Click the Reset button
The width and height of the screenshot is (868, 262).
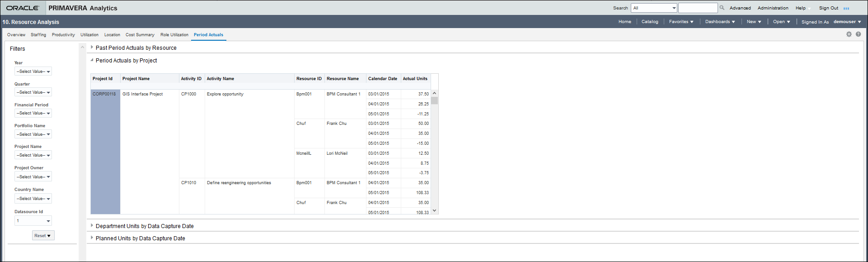click(x=43, y=236)
